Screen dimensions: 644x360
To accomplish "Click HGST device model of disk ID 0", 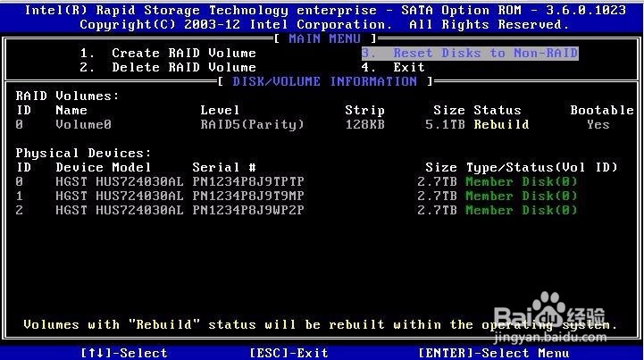I will 120,181.
